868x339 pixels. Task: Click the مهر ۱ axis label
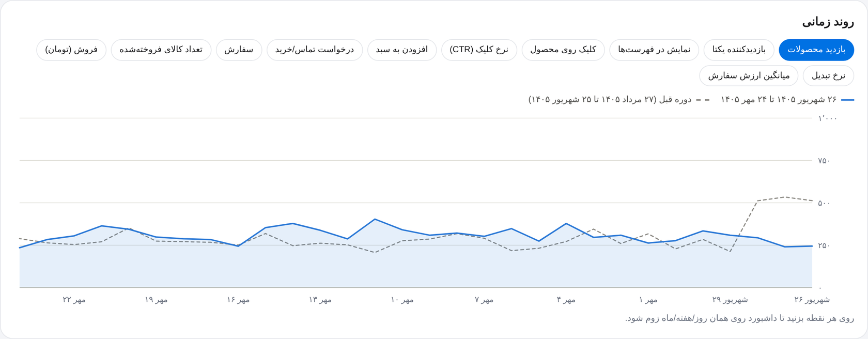(648, 300)
